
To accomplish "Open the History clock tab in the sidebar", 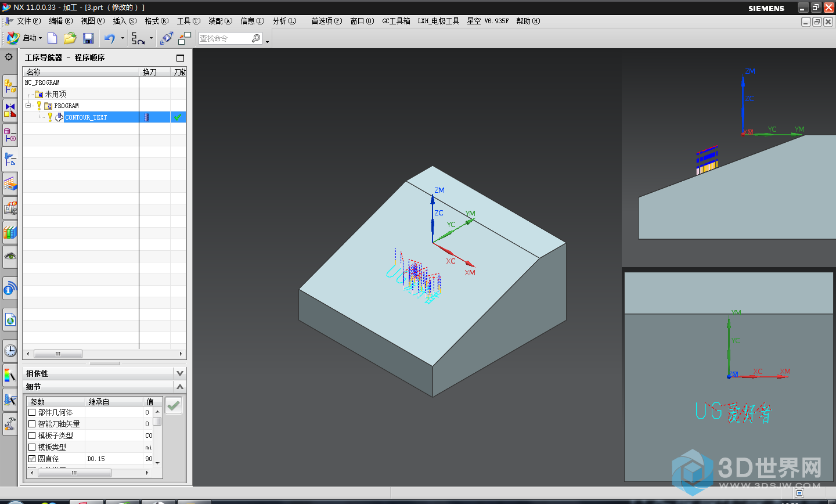I will (10, 351).
